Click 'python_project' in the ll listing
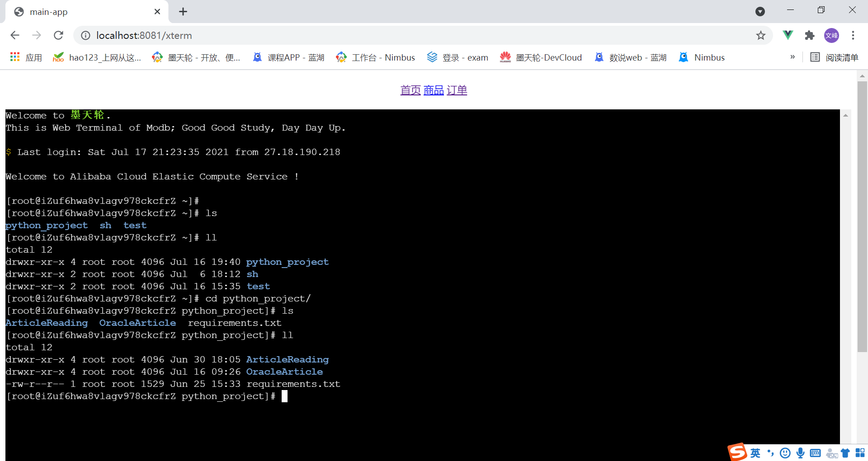Viewport: 868px width, 461px height. pyautogui.click(x=288, y=262)
